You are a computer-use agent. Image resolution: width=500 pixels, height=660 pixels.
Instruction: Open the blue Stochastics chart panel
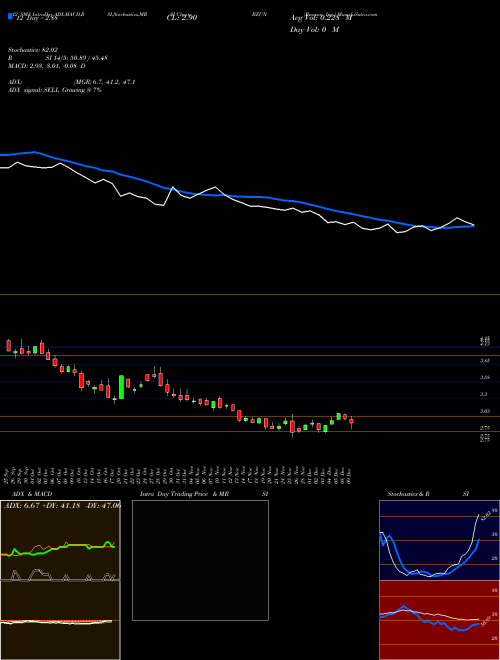(439, 540)
